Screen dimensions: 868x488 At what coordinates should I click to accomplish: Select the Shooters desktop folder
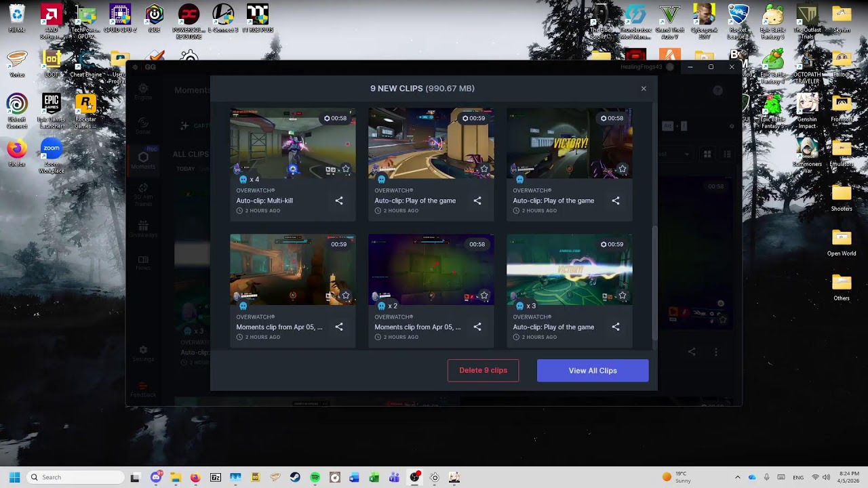point(842,198)
